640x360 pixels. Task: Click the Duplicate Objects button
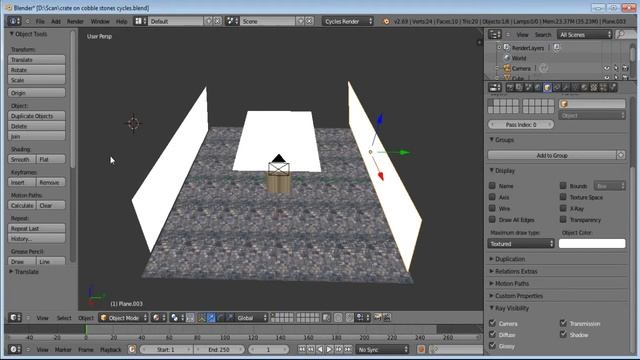pos(36,116)
